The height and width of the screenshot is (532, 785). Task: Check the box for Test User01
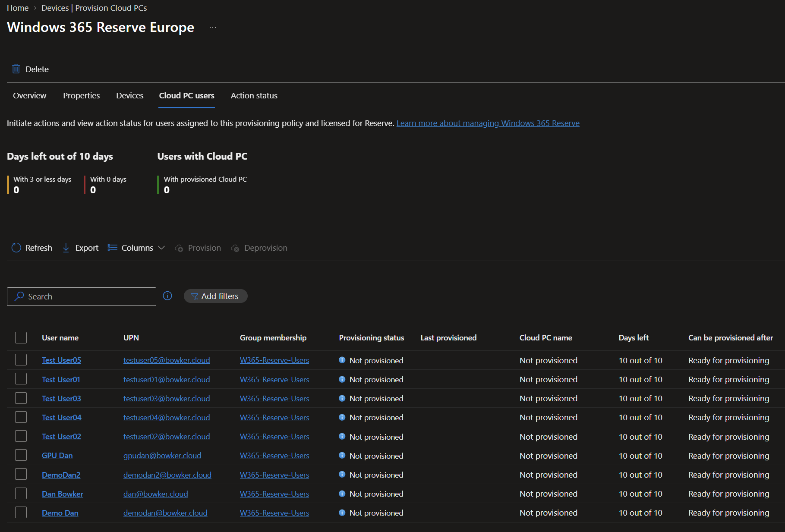[21, 379]
